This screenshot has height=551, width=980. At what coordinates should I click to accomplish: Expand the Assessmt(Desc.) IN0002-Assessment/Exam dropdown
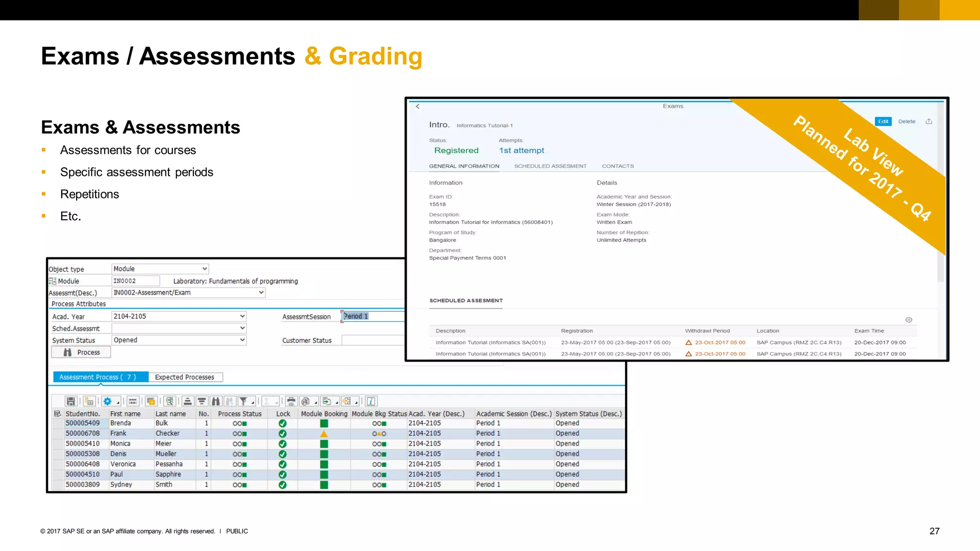point(261,292)
